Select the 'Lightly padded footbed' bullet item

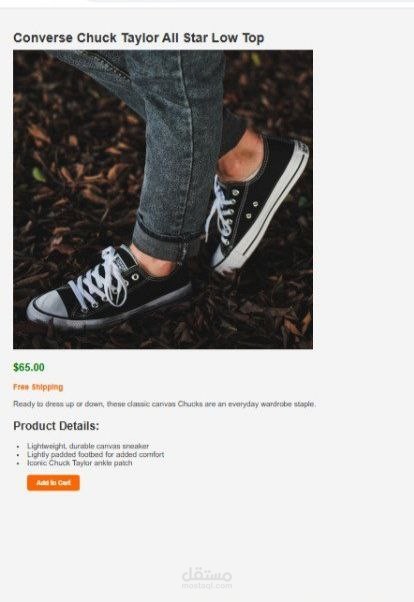click(95, 454)
